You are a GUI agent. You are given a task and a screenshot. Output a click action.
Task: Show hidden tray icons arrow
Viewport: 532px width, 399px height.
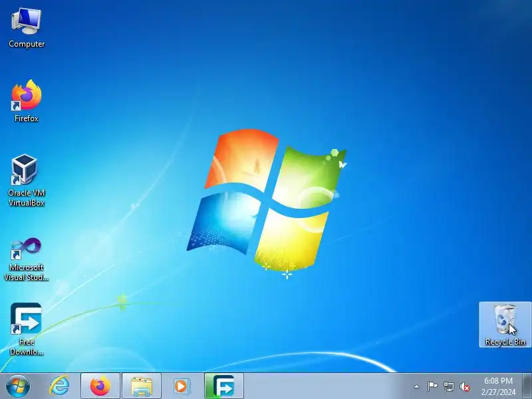417,386
